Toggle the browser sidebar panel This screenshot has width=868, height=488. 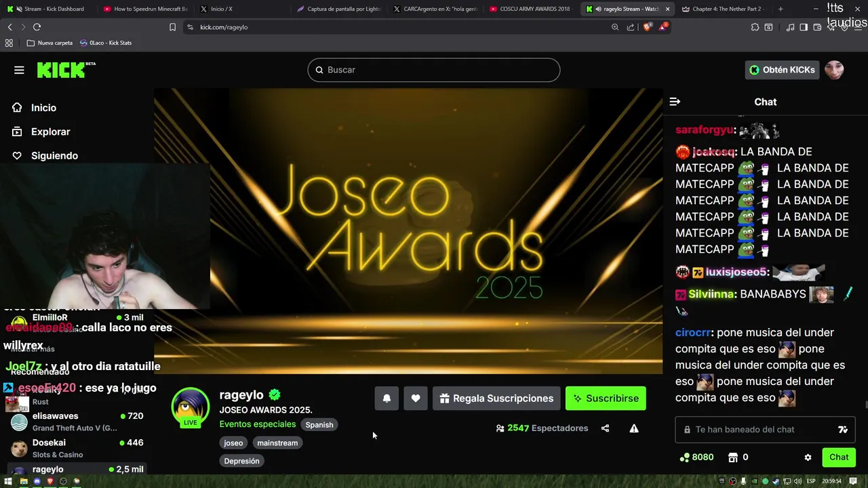[804, 27]
